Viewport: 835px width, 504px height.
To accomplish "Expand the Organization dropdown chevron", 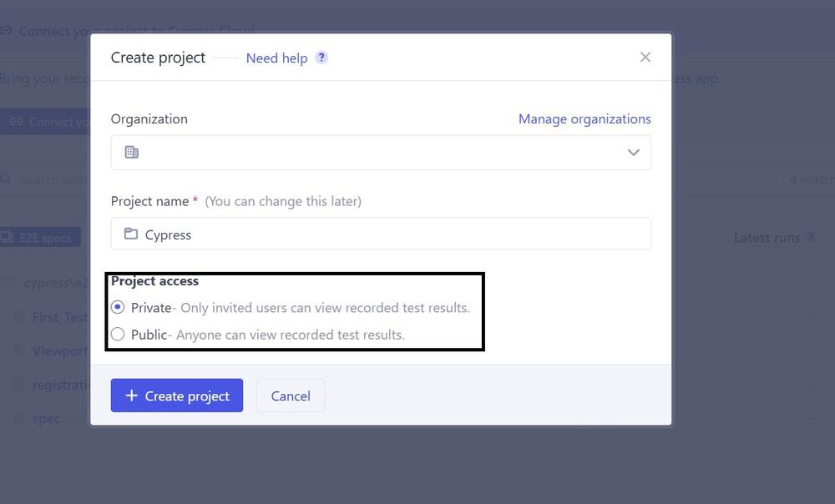I will (633, 153).
